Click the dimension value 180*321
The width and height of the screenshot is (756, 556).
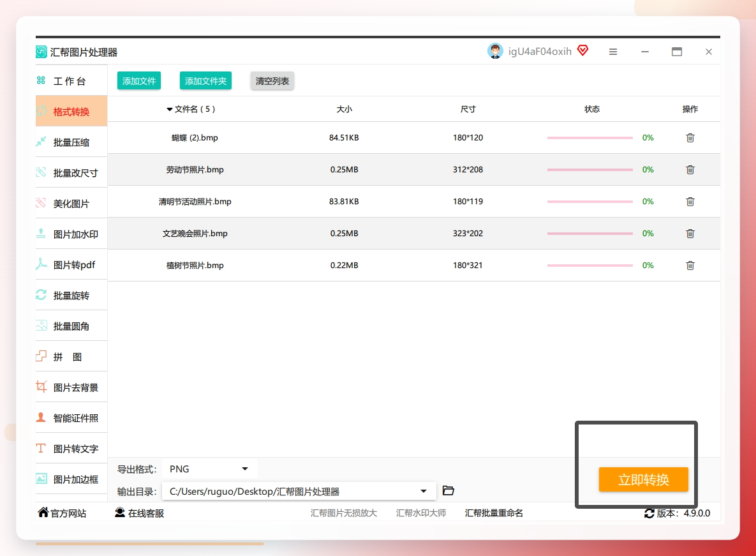click(x=468, y=265)
